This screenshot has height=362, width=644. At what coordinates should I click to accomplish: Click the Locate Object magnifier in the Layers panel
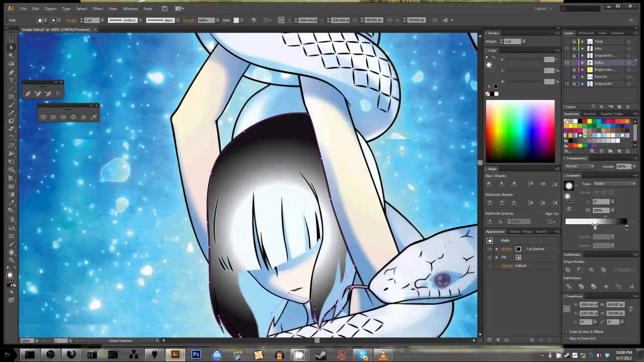point(593,107)
